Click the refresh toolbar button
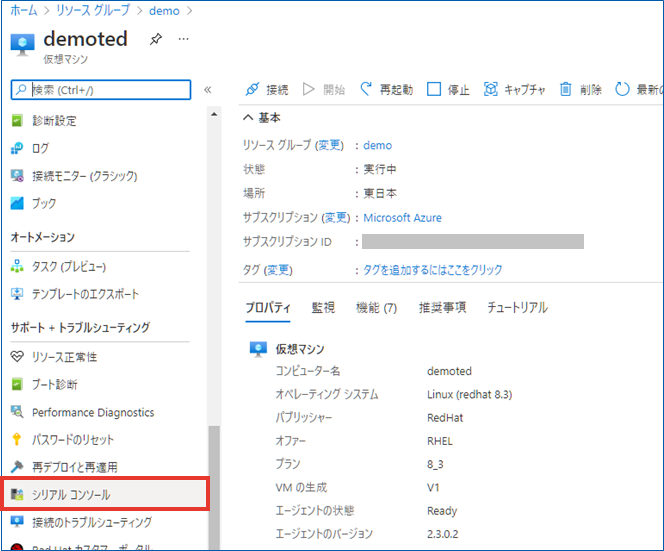Image resolution: width=664 pixels, height=551 pixels. [x=639, y=89]
